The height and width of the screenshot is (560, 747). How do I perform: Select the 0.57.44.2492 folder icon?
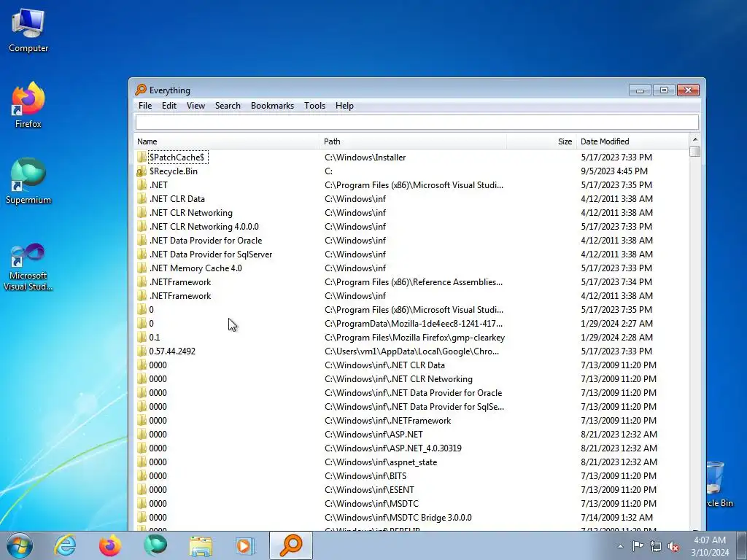tap(142, 351)
